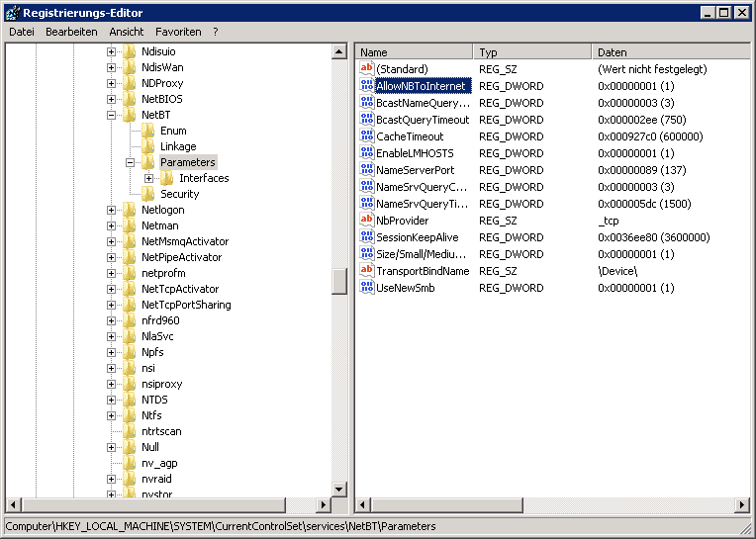Click the data 0x000927c0 (600000)

[x=650, y=136]
